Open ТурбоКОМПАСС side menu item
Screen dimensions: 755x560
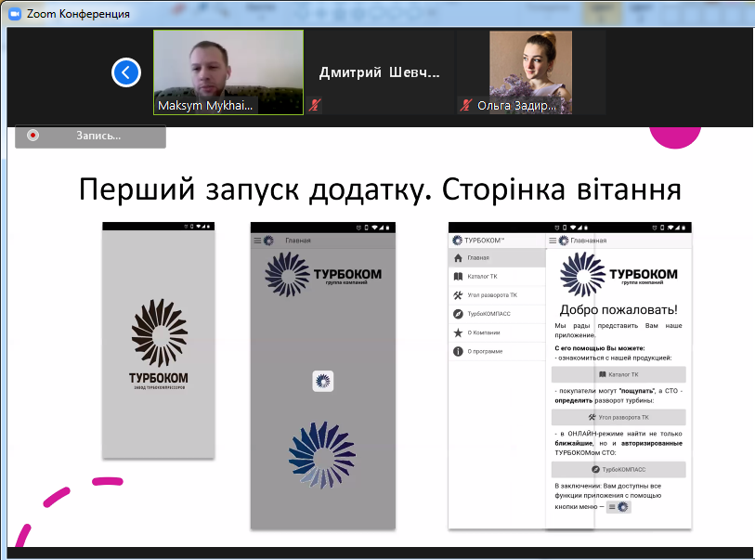(497, 314)
